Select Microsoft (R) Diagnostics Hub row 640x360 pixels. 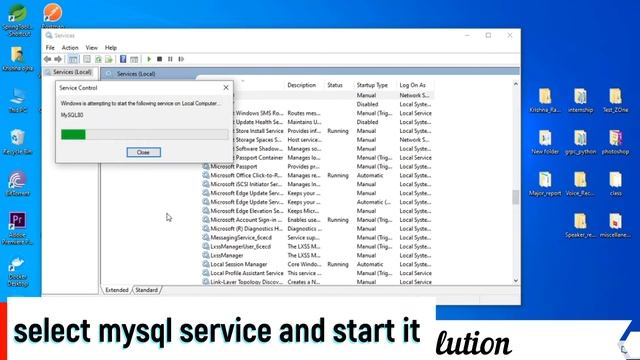pyautogui.click(x=317, y=229)
